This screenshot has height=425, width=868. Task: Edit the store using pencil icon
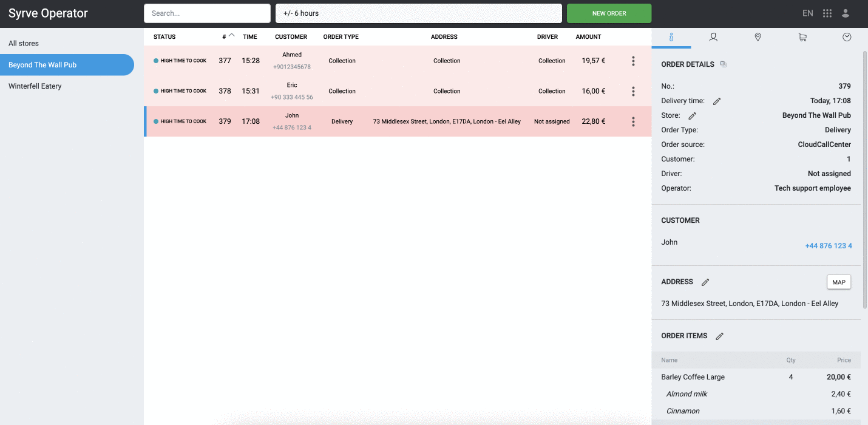692,116
